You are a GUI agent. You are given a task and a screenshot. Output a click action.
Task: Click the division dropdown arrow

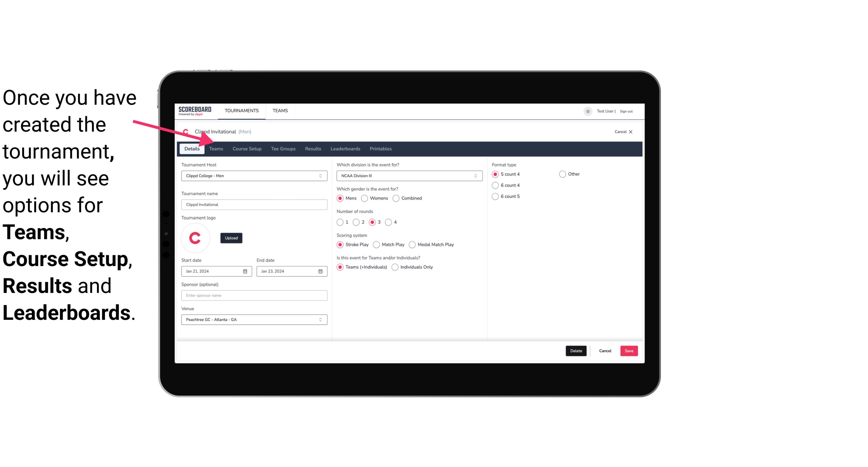tap(474, 176)
